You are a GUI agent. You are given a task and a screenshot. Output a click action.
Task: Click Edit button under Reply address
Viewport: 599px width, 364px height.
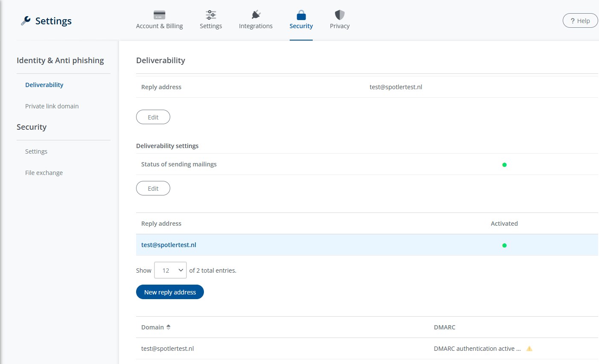[x=153, y=117]
